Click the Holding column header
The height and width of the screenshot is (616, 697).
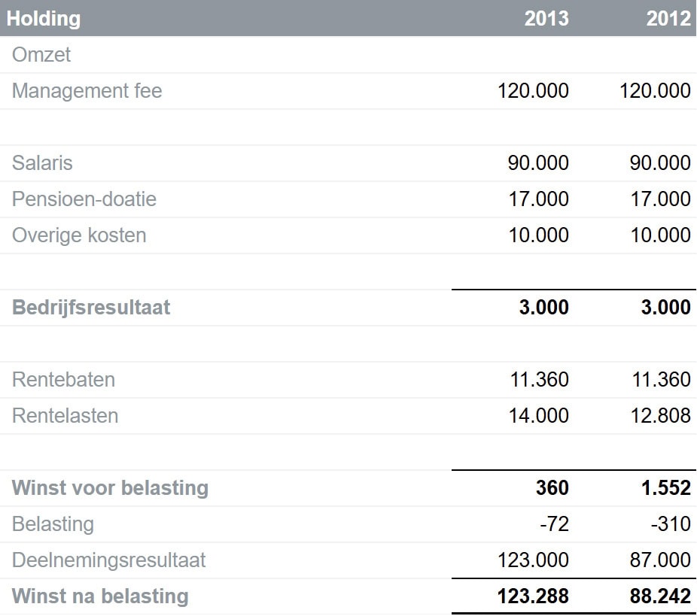coord(44,18)
